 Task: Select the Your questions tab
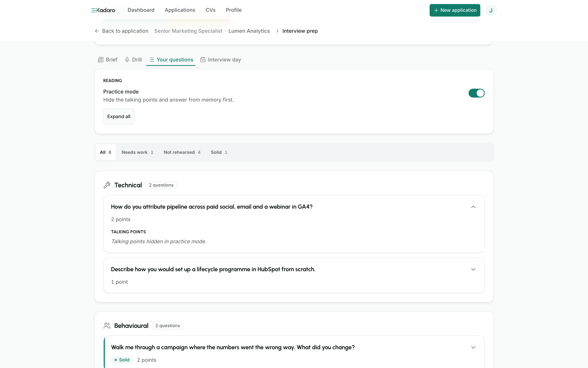171,60
